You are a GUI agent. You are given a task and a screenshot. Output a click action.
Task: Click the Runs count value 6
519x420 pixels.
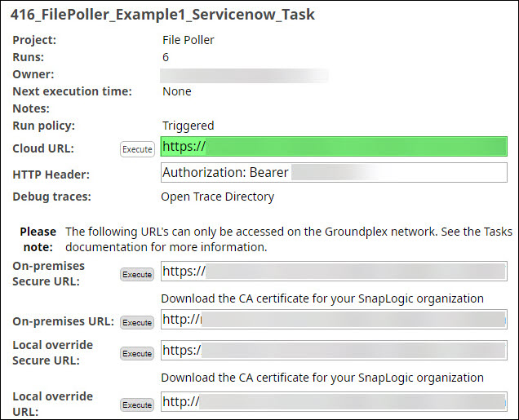point(166,57)
